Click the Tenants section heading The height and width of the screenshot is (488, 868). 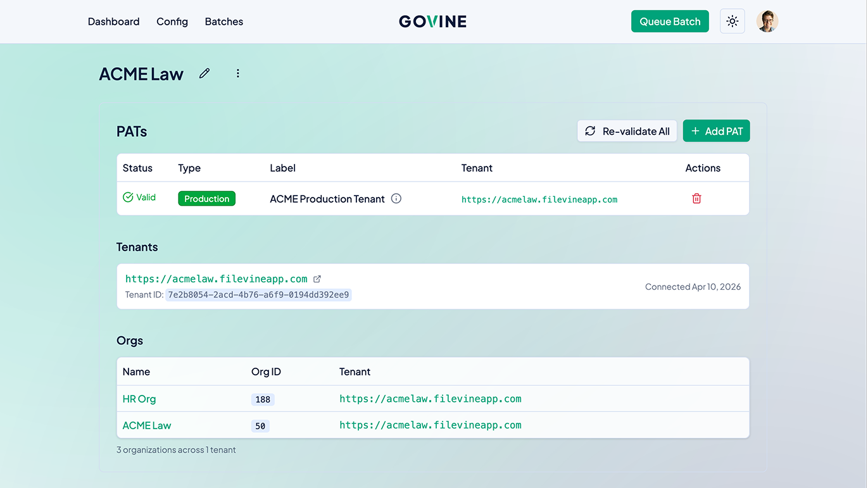[137, 247]
